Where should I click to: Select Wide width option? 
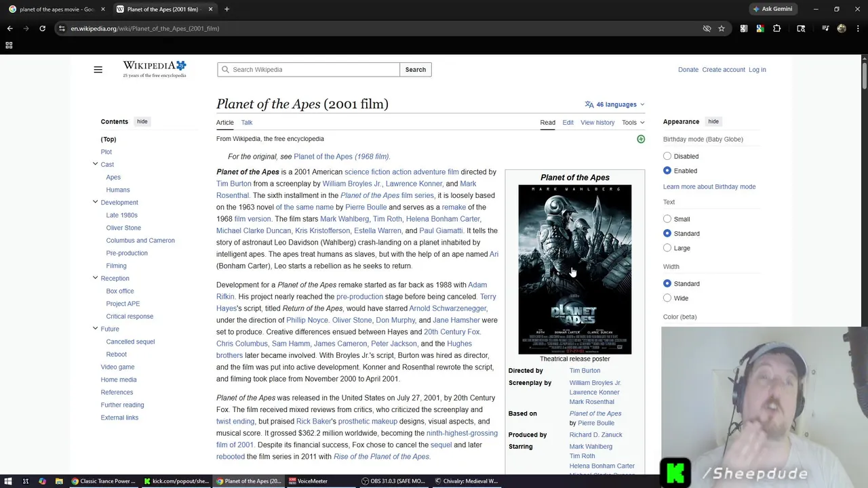(x=667, y=298)
